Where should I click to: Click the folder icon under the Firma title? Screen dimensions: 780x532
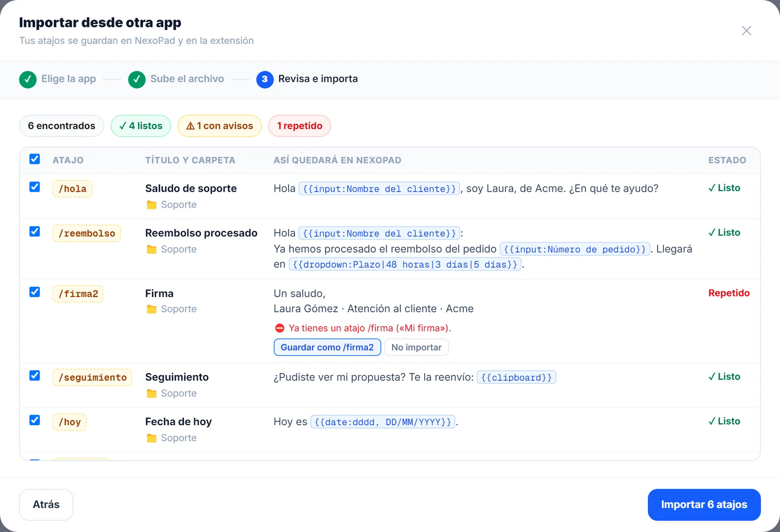click(152, 309)
